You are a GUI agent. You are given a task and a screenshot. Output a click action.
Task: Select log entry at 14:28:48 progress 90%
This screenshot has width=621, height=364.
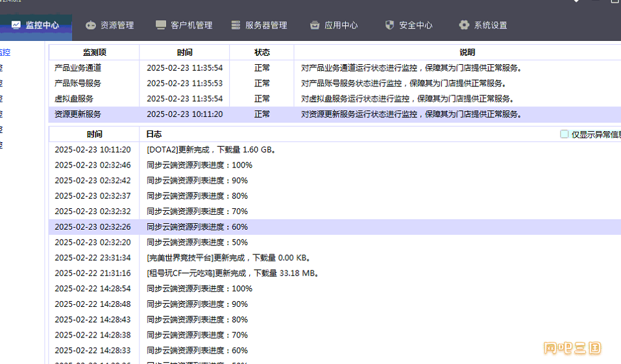[335, 304]
